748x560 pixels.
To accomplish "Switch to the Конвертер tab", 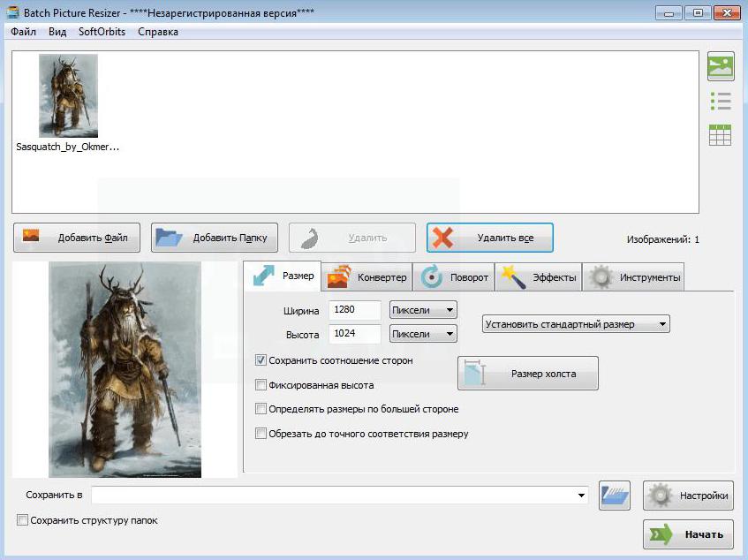I will [366, 277].
